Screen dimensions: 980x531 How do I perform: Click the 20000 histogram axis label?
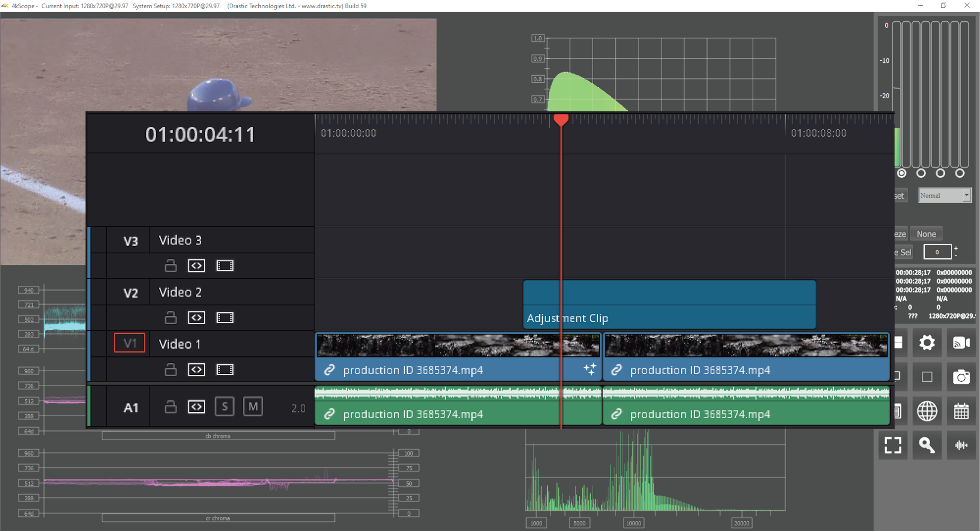click(x=742, y=523)
